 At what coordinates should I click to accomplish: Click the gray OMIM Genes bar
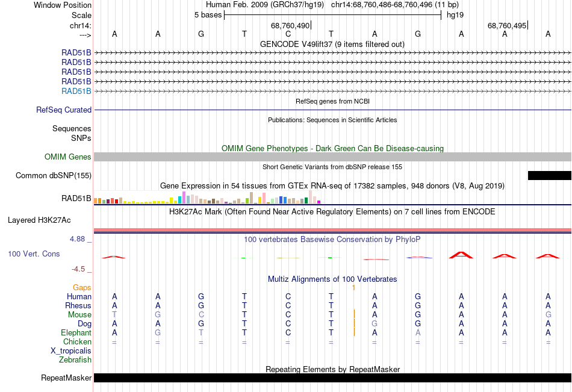332,157
